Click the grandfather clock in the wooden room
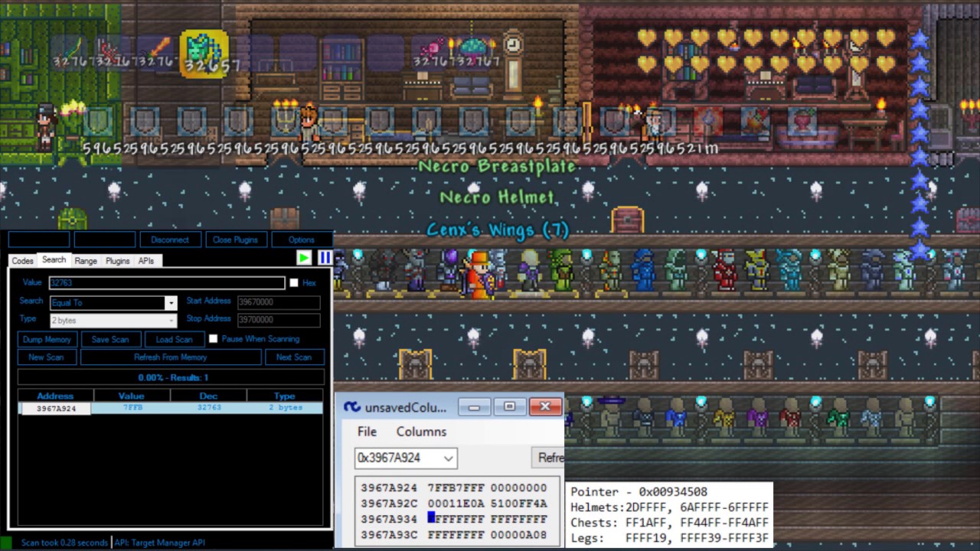The height and width of the screenshot is (551, 980). (x=512, y=64)
